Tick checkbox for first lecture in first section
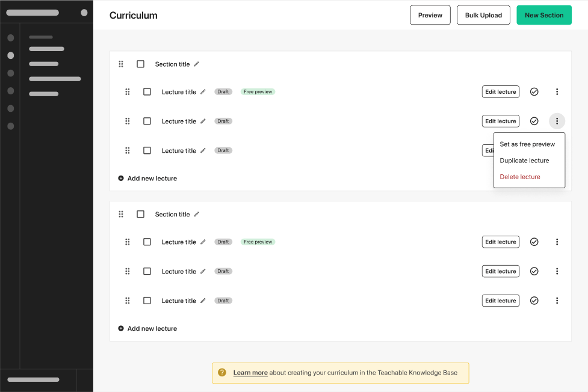Viewport: 588px width, 392px height. pos(147,92)
